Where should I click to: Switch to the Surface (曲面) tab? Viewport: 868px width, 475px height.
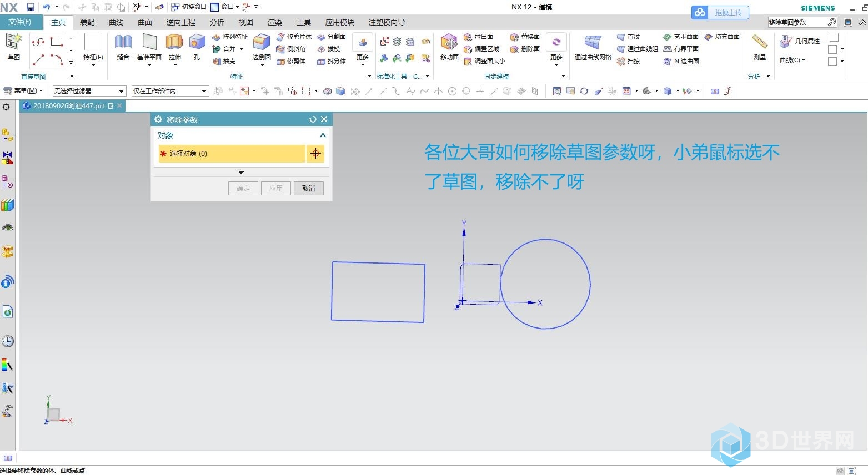[x=145, y=22]
